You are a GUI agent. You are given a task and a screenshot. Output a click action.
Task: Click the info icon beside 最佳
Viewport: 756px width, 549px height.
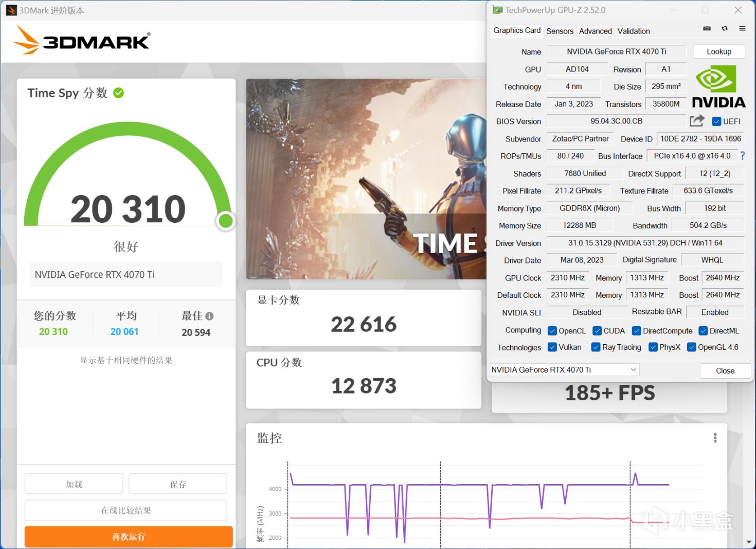pos(209,316)
